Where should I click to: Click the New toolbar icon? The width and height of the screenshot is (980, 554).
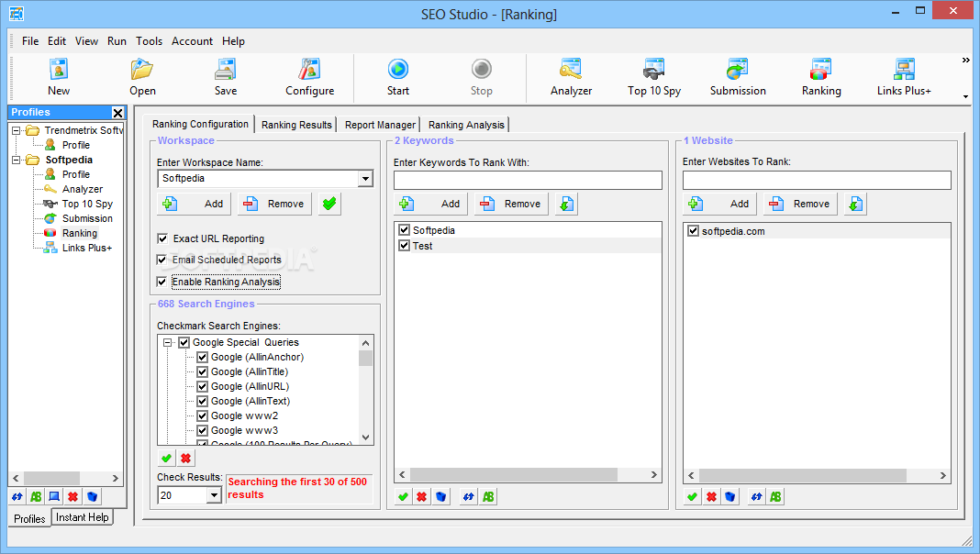(x=58, y=77)
